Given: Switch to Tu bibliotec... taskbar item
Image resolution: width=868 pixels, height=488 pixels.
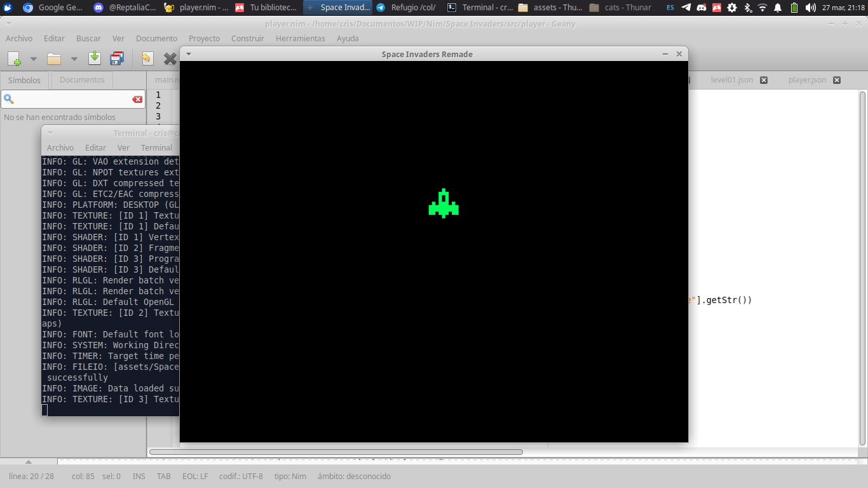Looking at the screenshot, I should pyautogui.click(x=266, y=8).
